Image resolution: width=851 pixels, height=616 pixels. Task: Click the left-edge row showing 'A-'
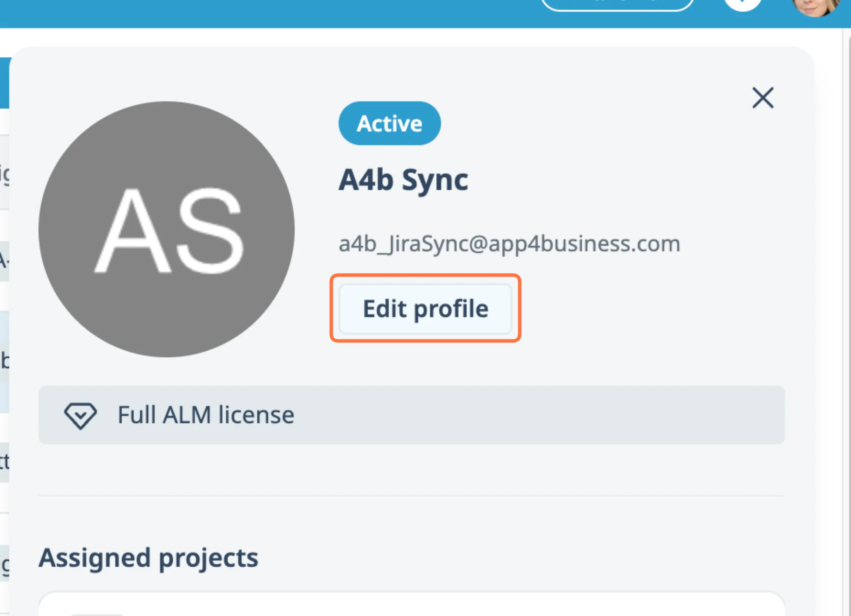pos(4,261)
